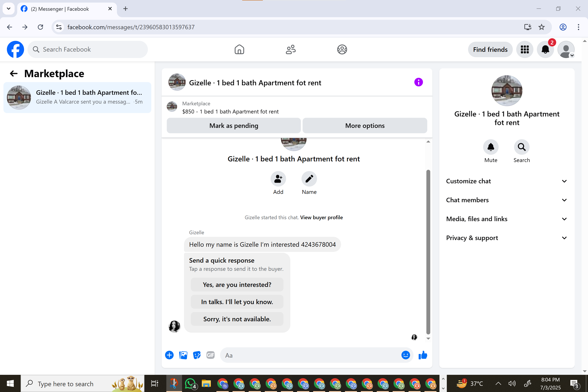Mark the listing as pending
Image resolution: width=588 pixels, height=392 pixels.
coord(233,126)
